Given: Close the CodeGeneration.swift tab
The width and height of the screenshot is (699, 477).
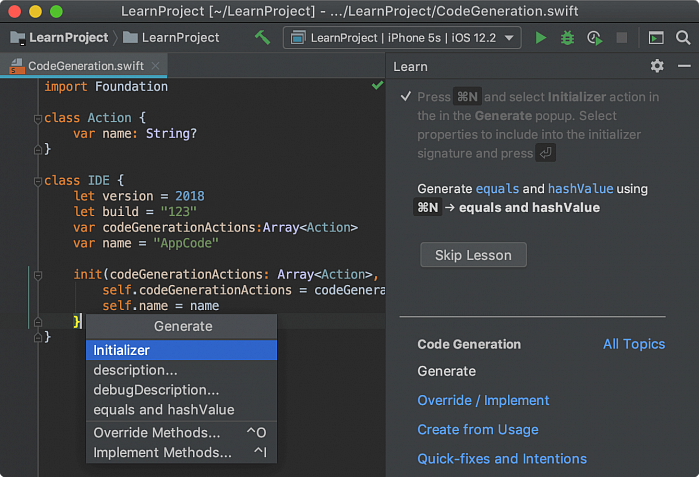Looking at the screenshot, I should 156,66.
